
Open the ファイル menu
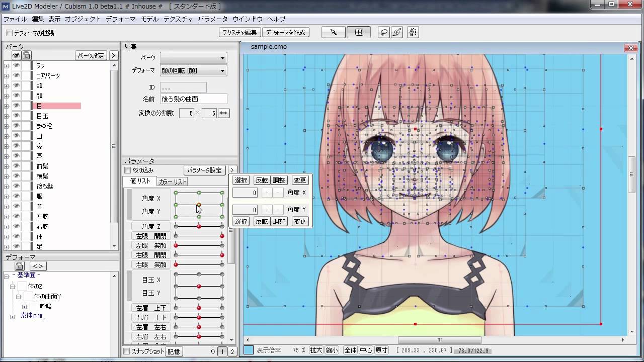(x=15, y=19)
